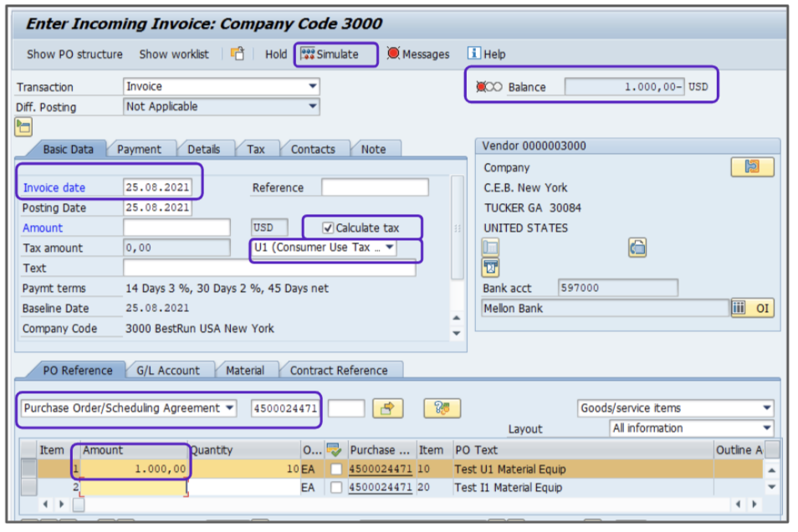Screen dimensions: 798x532
Task: Open the G/L Account tab
Action: (168, 370)
